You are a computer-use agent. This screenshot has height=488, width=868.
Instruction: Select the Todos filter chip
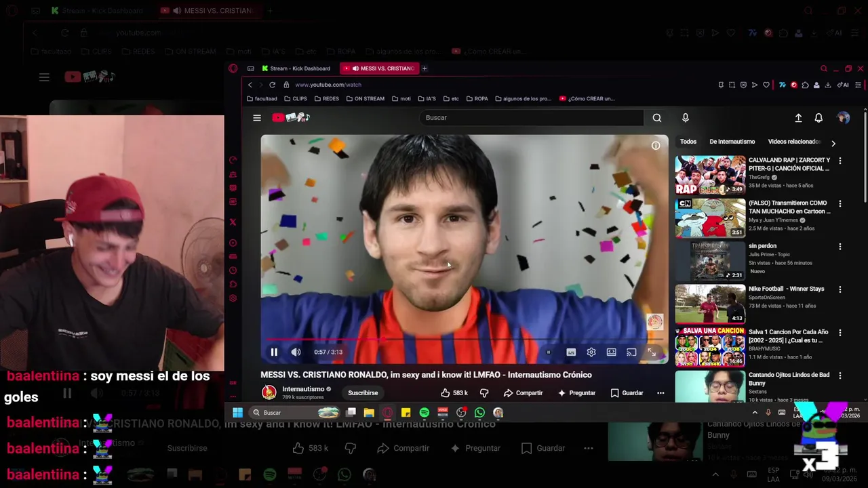[x=688, y=142]
